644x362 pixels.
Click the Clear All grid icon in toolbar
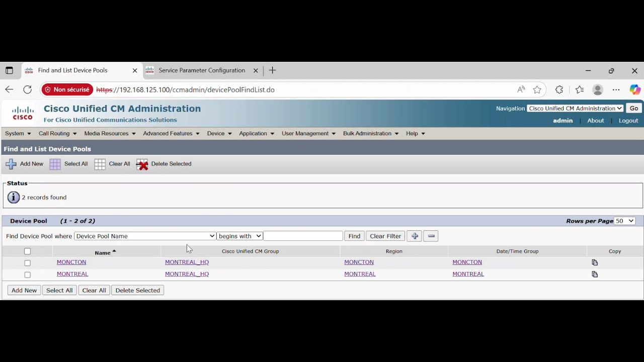pyautogui.click(x=100, y=164)
